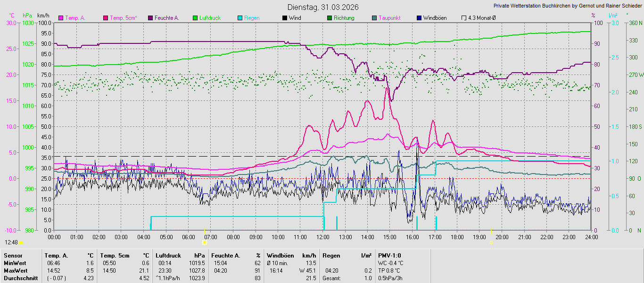The height and width of the screenshot is (283, 644).
Task: Click the Windböen column header in table
Action: click(281, 255)
